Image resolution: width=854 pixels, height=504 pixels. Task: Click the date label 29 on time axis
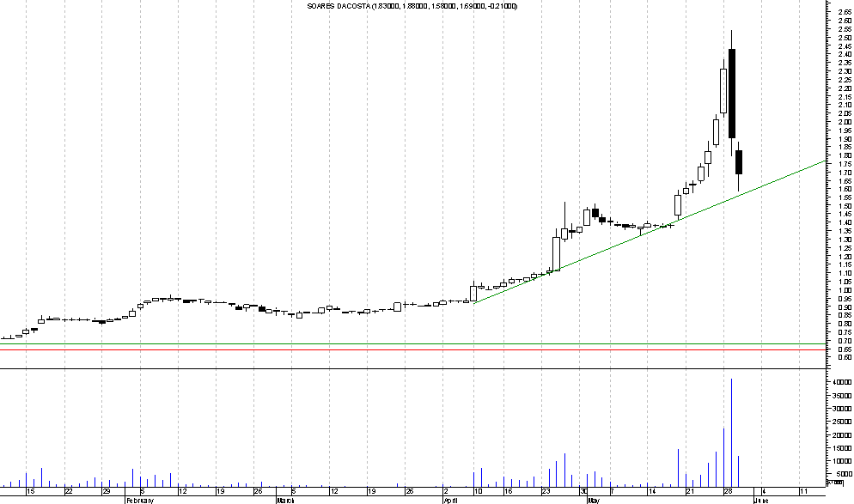107,491
